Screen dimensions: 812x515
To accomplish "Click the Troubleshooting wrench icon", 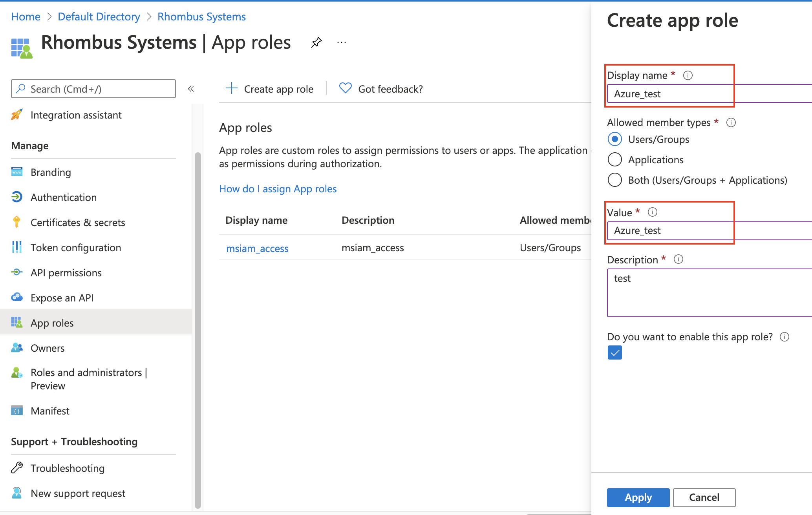I will click(x=16, y=468).
